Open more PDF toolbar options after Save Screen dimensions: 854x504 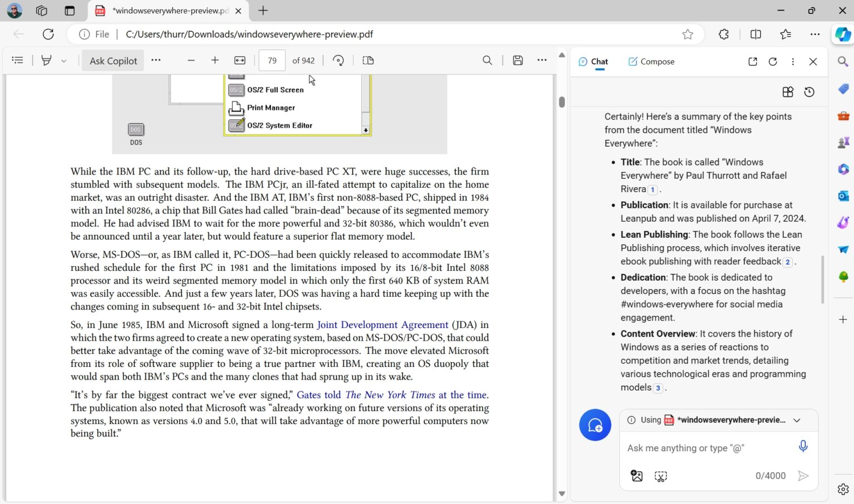[x=542, y=60]
